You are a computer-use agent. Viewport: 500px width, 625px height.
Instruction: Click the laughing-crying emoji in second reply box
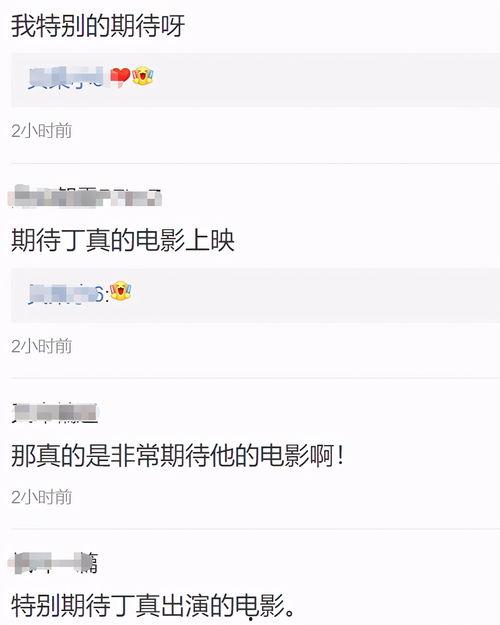click(x=121, y=291)
